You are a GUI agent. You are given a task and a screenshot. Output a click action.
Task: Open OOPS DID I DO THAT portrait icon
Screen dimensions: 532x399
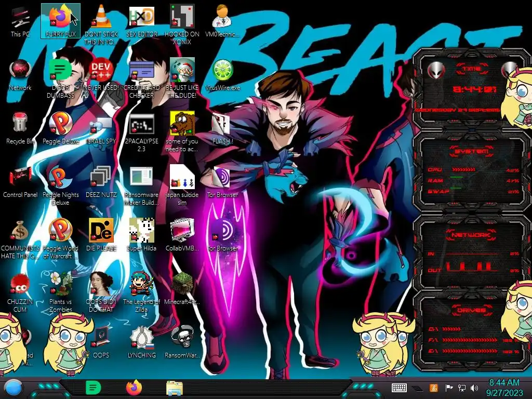pyautogui.click(x=101, y=292)
